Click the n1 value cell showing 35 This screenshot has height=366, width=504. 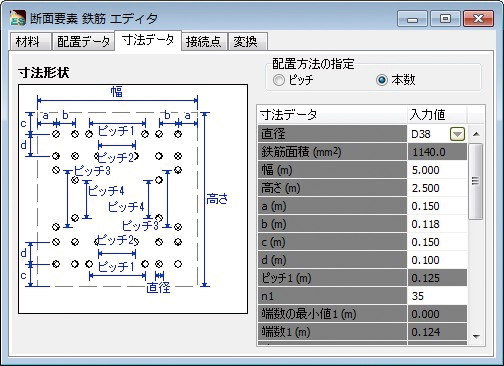[437, 296]
